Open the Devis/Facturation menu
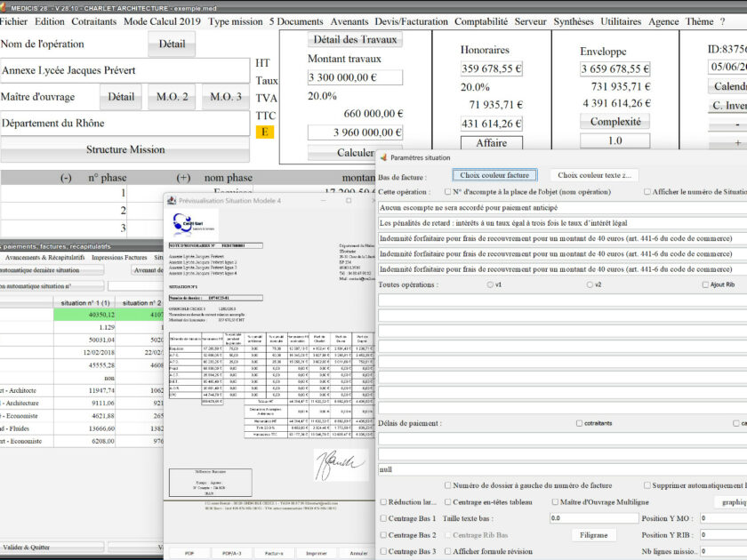This screenshot has height=560, width=747. point(411,21)
